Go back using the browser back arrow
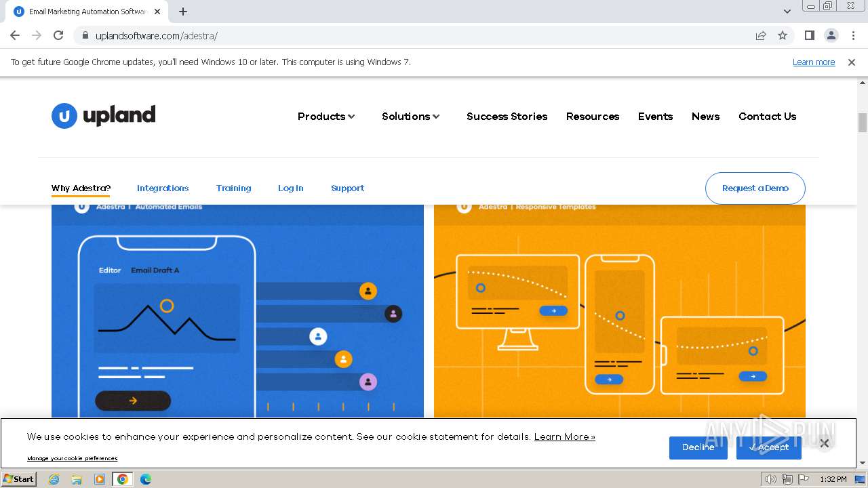This screenshot has width=868, height=488. (x=15, y=35)
